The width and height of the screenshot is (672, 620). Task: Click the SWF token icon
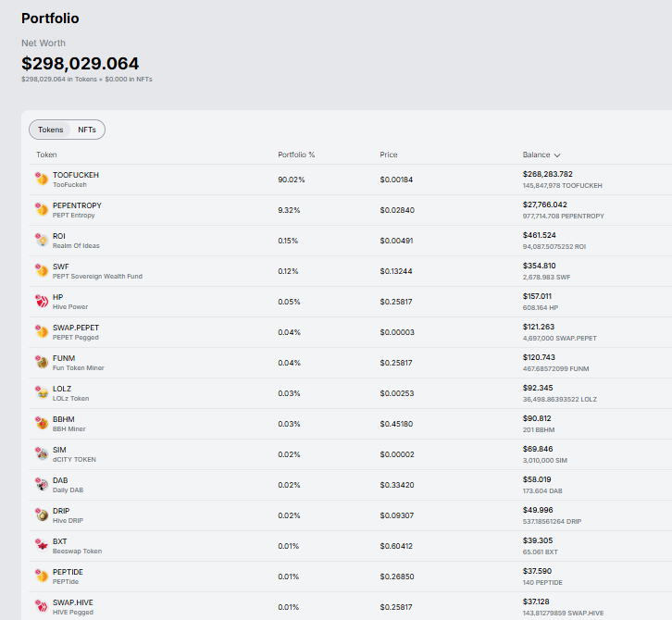coord(42,270)
